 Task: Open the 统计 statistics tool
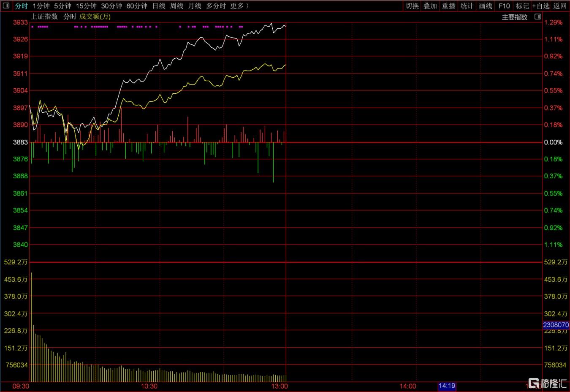click(467, 6)
